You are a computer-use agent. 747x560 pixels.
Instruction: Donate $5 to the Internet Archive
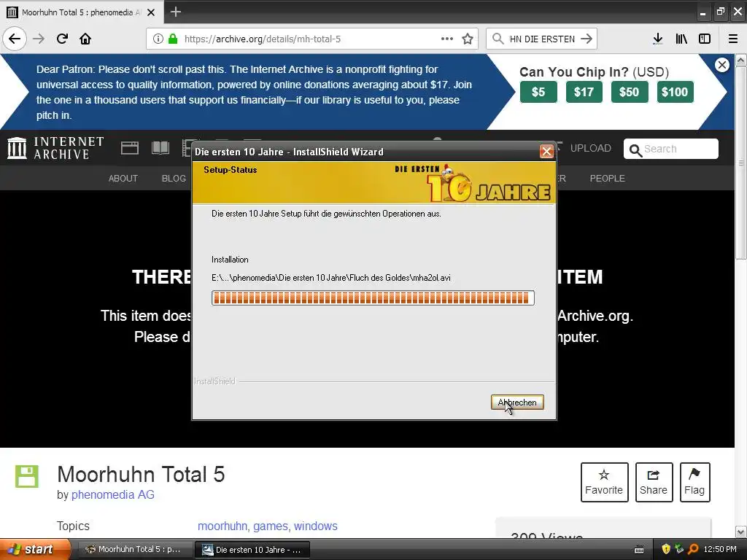pos(538,92)
